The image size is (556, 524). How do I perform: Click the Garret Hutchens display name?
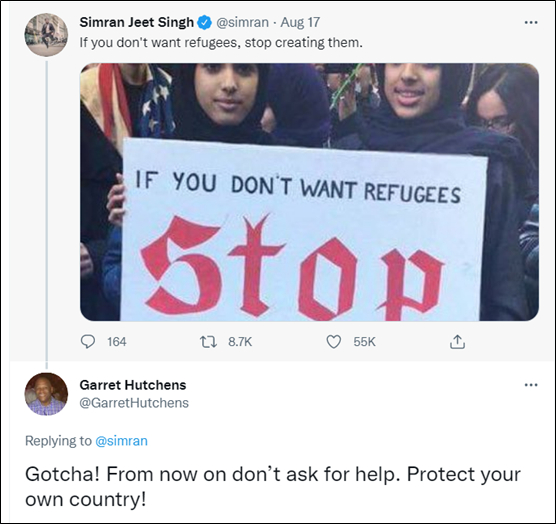pos(133,385)
